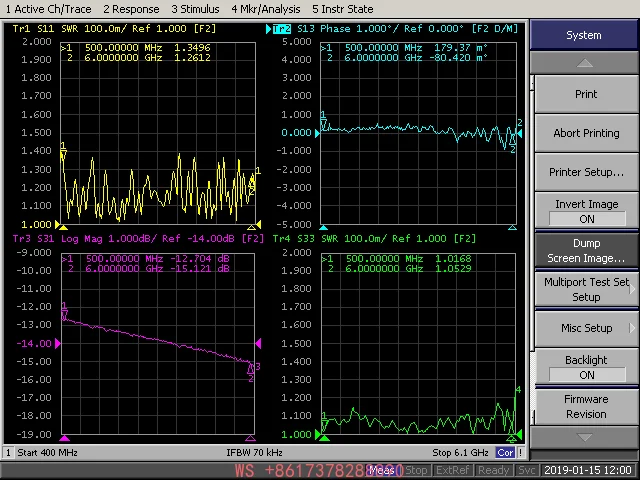The image size is (640, 480).
Task: Click marker 1 on green S33 trace
Action: coord(324,423)
